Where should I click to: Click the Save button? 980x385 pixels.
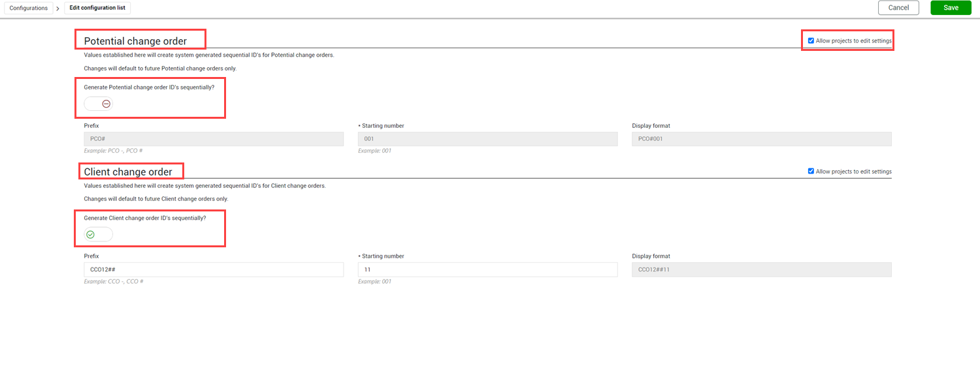(x=951, y=8)
